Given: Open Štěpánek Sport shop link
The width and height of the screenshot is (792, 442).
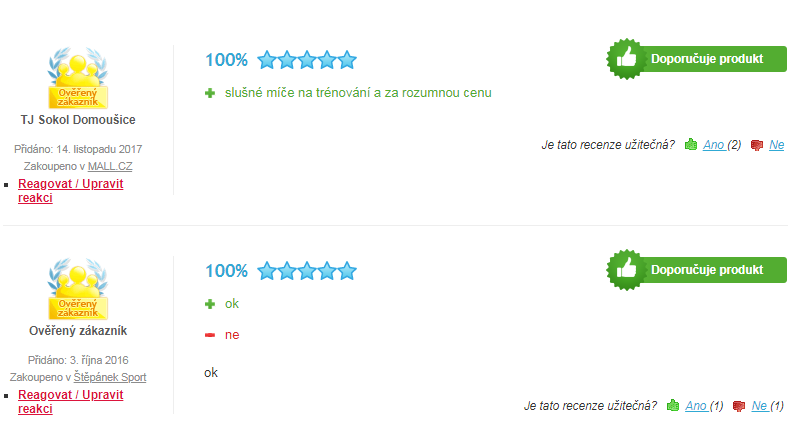Looking at the screenshot, I should [x=110, y=377].
